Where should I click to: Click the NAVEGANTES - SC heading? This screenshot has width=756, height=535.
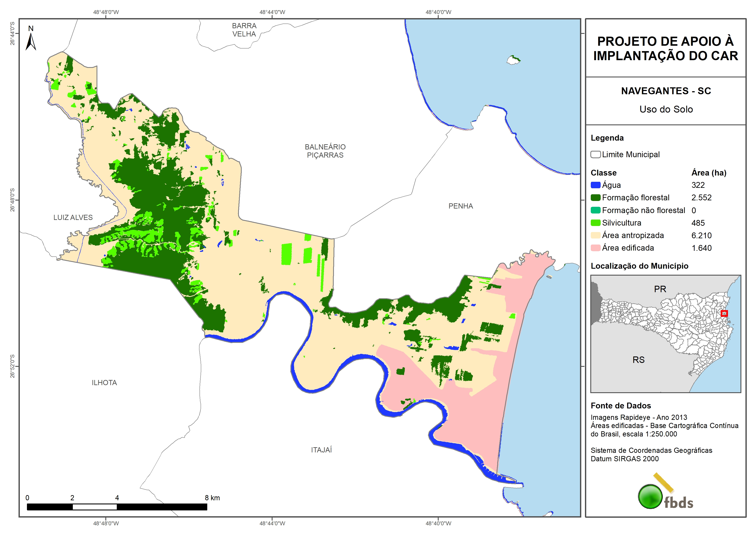click(x=666, y=91)
